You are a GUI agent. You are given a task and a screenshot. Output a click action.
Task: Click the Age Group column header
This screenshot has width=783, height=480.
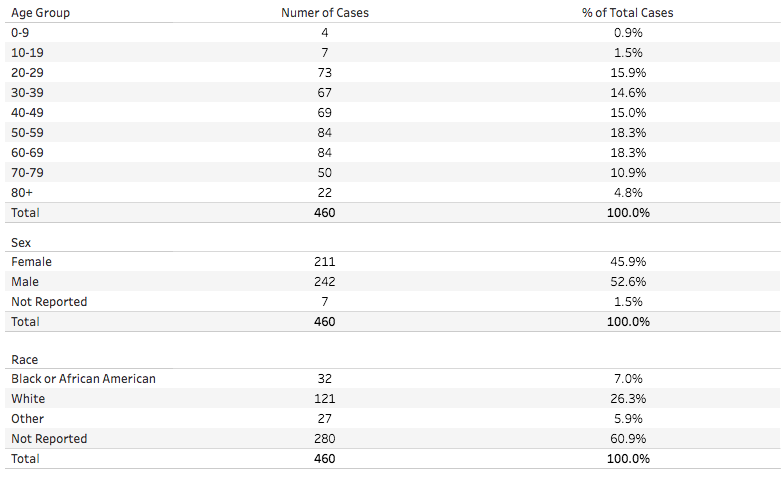(x=40, y=13)
